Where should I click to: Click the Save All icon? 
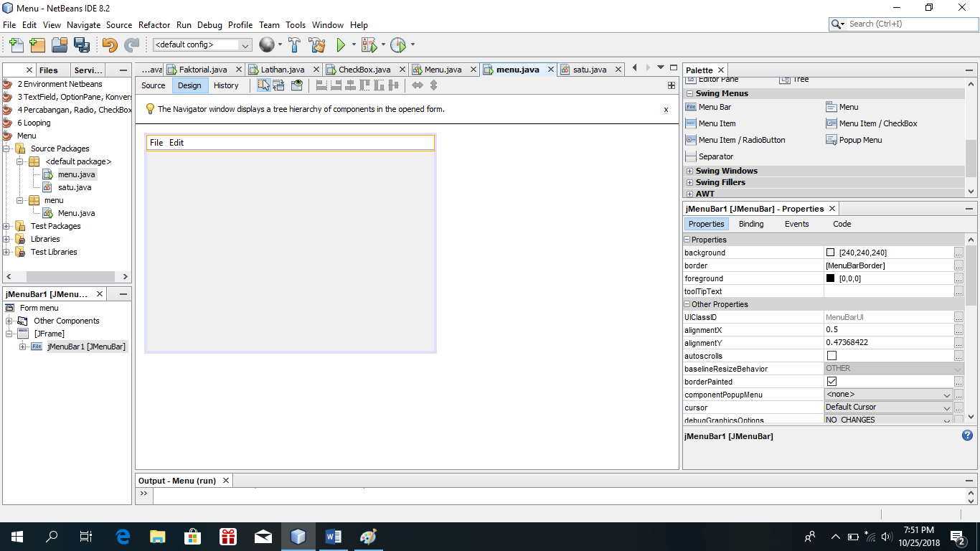coord(83,44)
